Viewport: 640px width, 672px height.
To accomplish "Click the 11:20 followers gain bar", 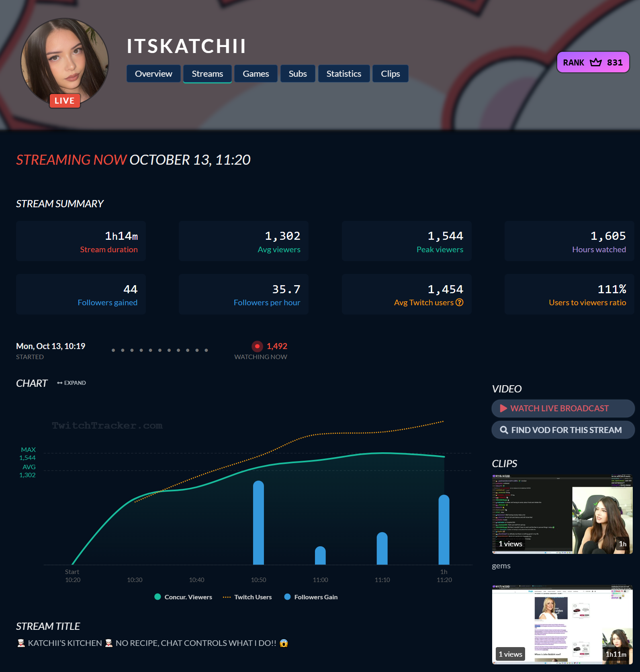I will 444,529.
